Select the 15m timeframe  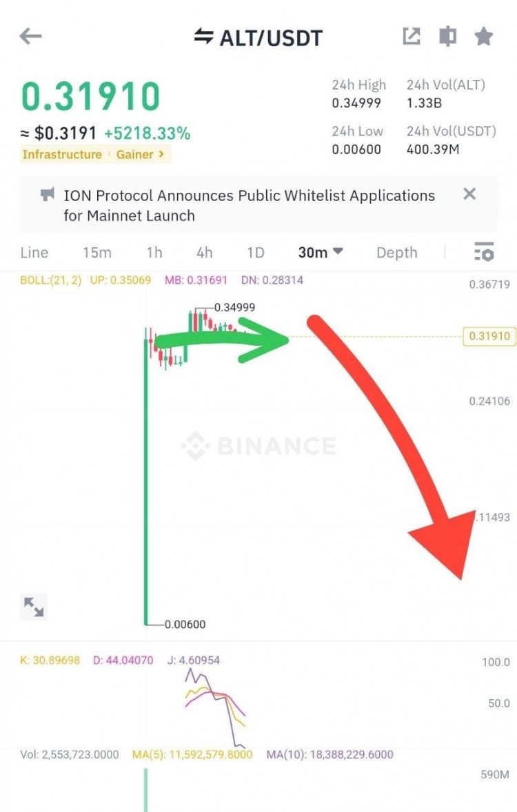[x=97, y=253]
